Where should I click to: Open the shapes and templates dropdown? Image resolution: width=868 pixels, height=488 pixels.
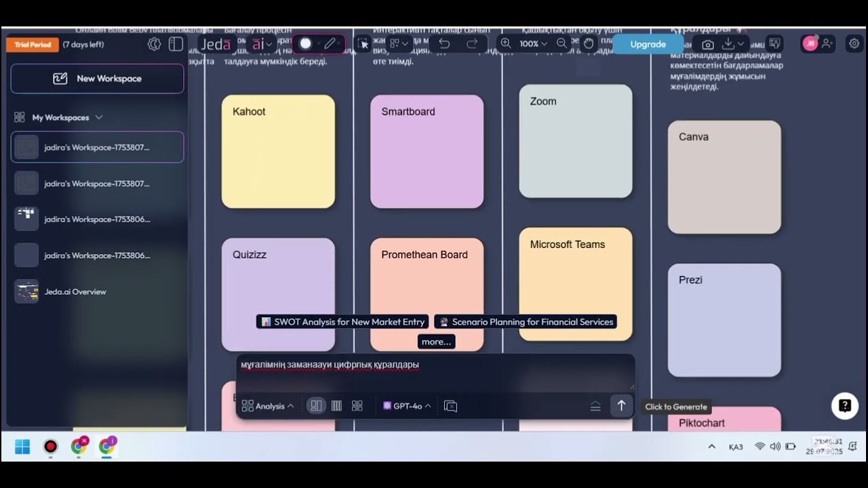[x=399, y=44]
